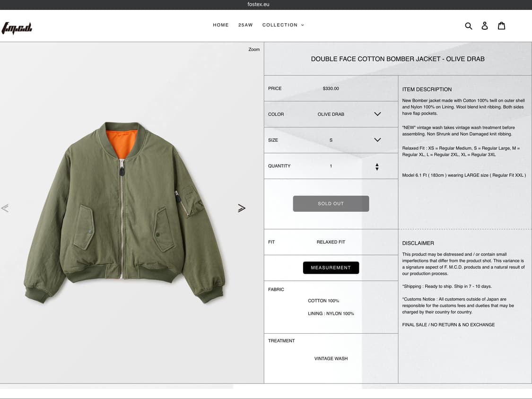The image size is (532, 399).
Task: Open the search icon in header
Action: (468, 26)
